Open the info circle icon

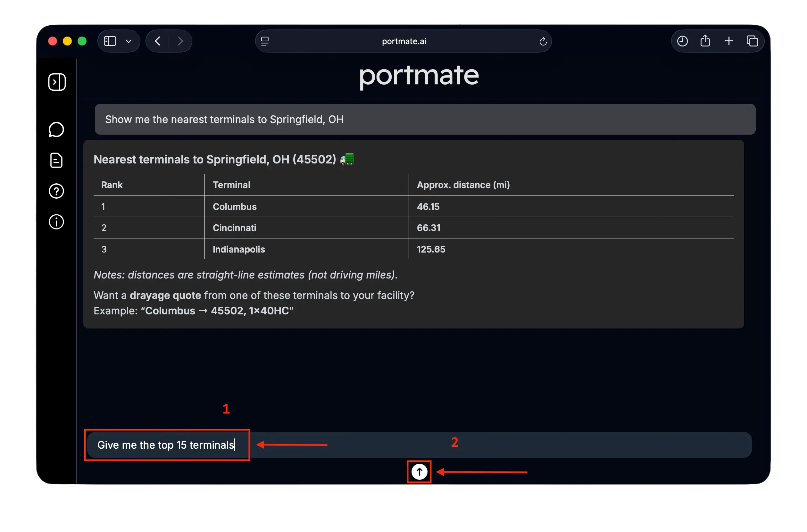56,222
